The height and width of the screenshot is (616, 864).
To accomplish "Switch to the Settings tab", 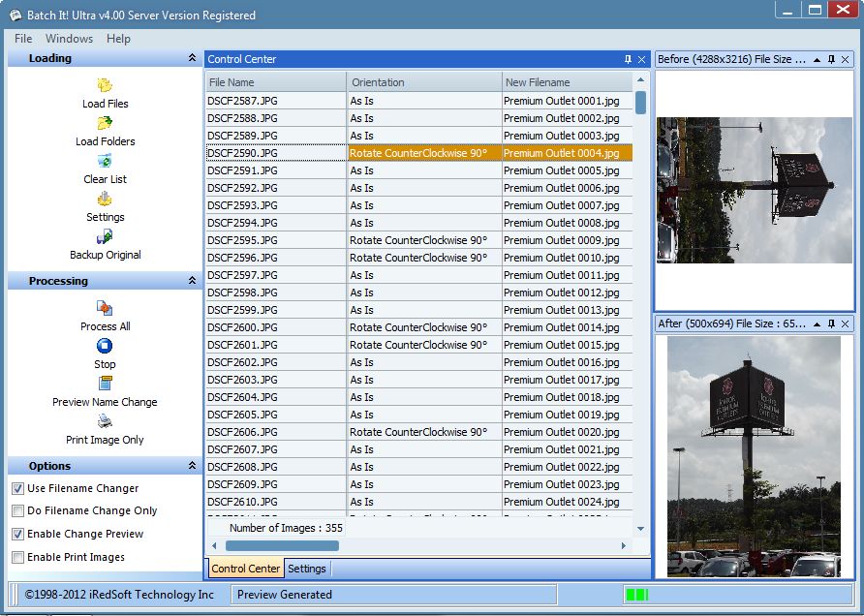I will 307,569.
